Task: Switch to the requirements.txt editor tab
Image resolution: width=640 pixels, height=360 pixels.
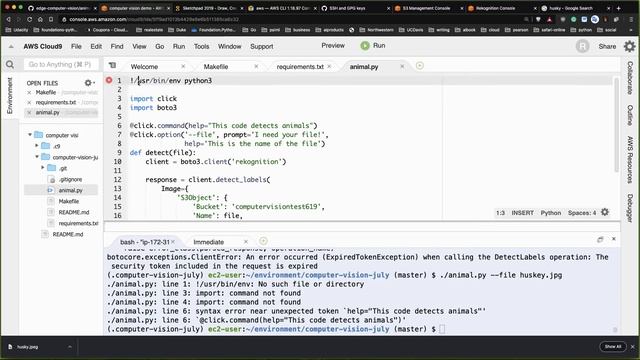Action: (300, 67)
